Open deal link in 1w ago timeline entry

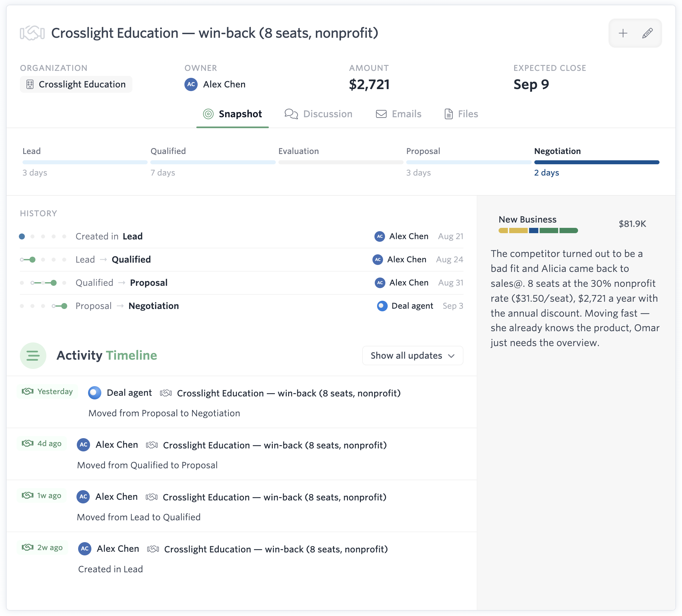pyautogui.click(x=274, y=497)
